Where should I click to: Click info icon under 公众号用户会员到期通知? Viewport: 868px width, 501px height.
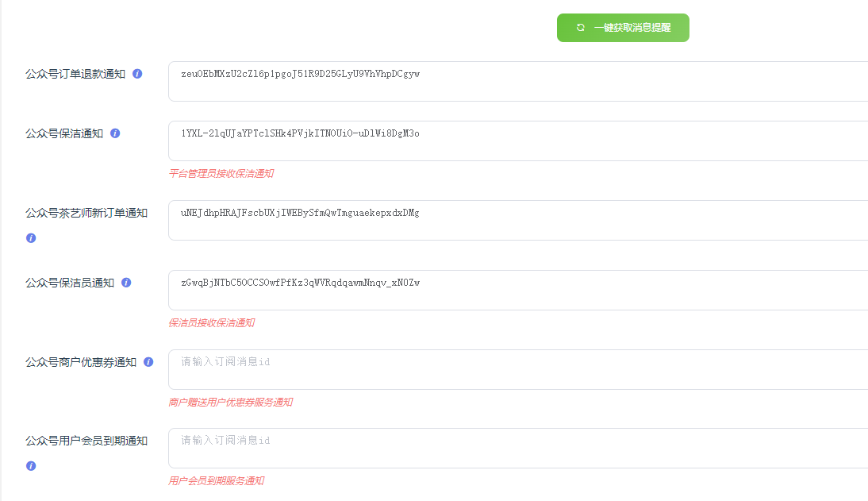31,466
